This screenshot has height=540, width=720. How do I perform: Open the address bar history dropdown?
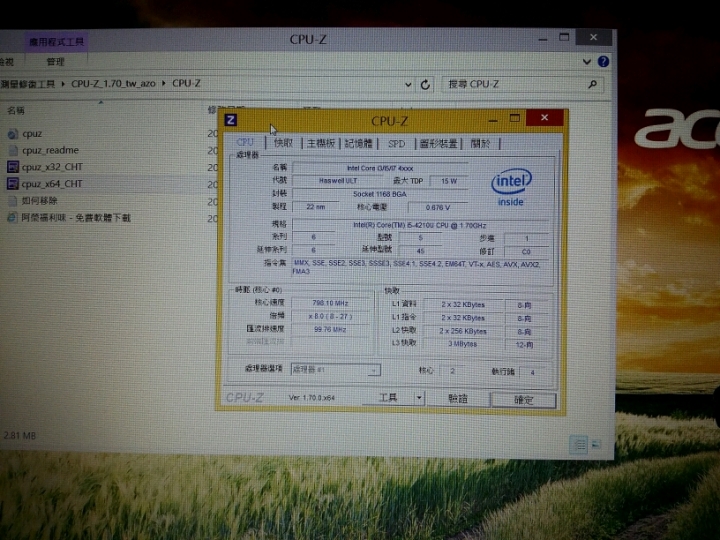tap(408, 84)
